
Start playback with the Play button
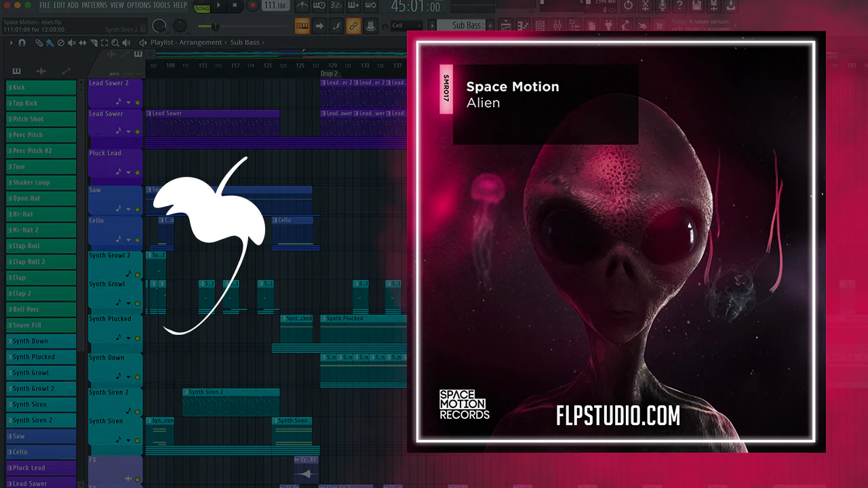tap(218, 6)
